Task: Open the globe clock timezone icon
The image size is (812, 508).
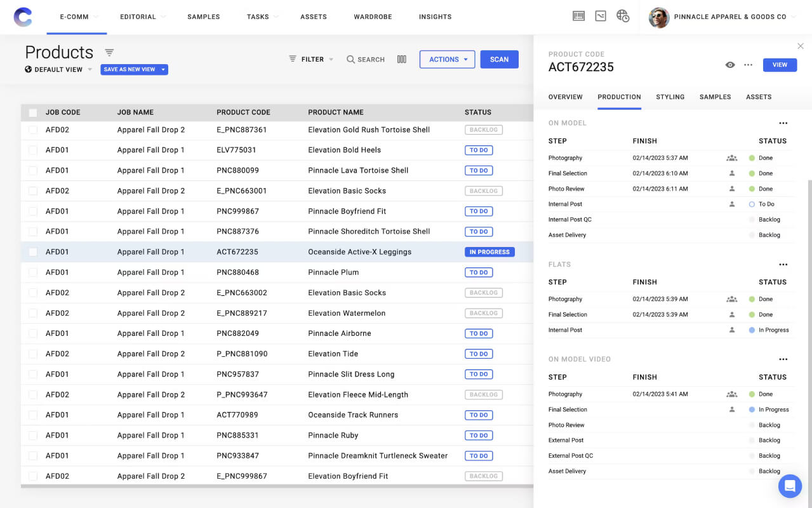Action: [x=623, y=17]
